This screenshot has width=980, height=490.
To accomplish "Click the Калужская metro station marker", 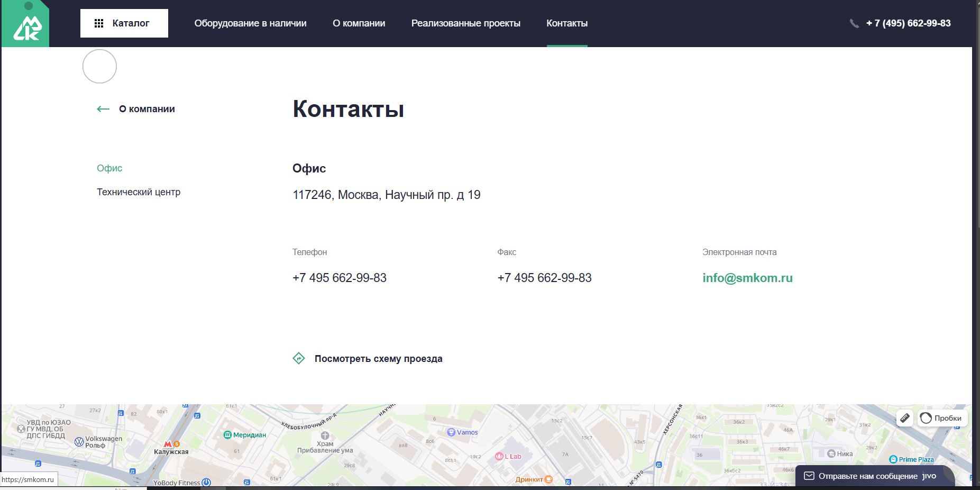I will [x=171, y=448].
